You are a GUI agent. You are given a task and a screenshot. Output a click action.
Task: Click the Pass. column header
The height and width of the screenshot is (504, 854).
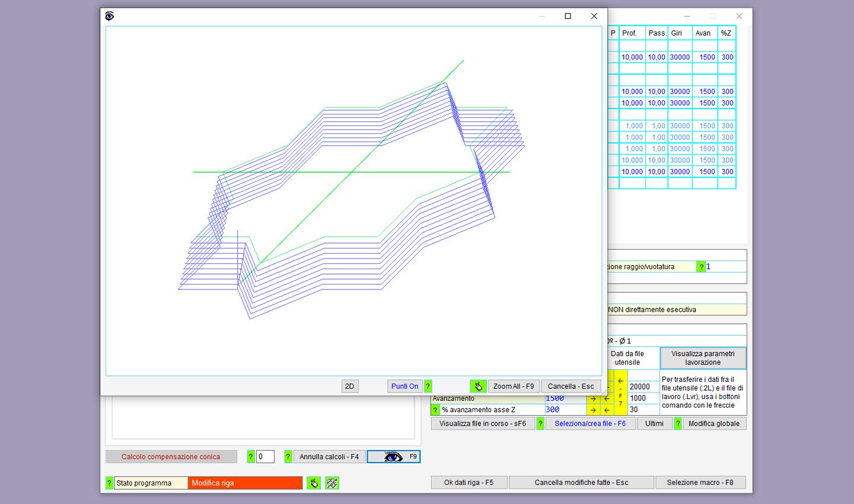click(x=657, y=33)
